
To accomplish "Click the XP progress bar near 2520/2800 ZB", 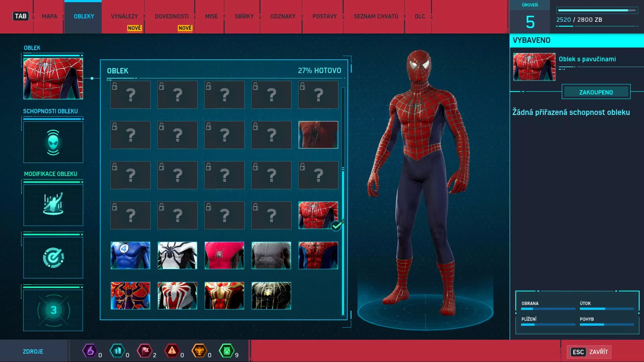I will [597, 10].
